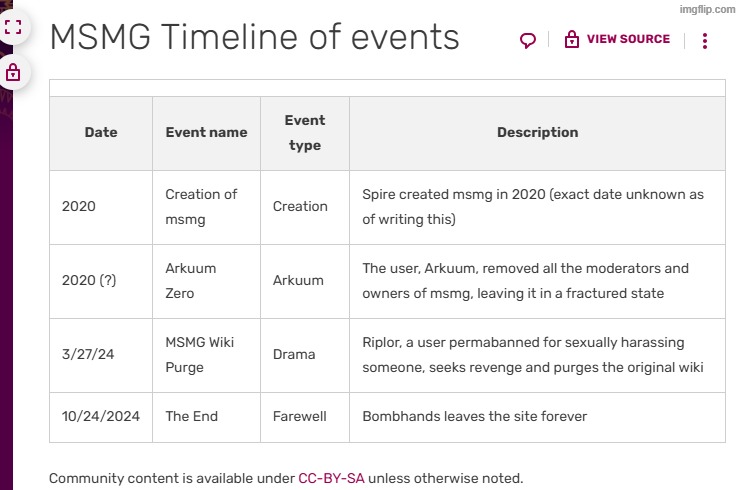740x490 pixels.
Task: Click the expand-page icon at top left
Action: (x=13, y=27)
